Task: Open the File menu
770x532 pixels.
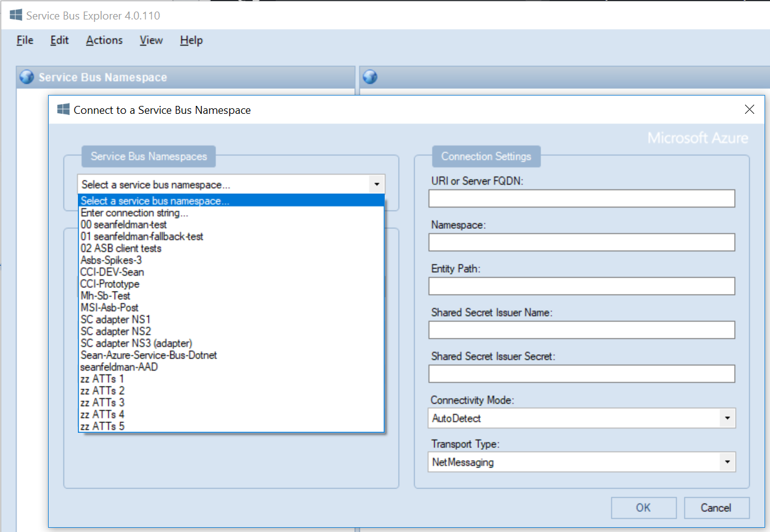Action: click(x=24, y=40)
